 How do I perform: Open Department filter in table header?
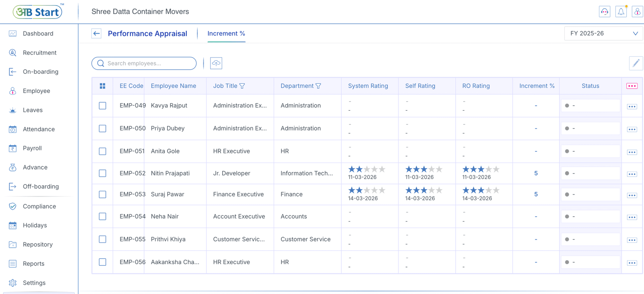pyautogui.click(x=318, y=86)
